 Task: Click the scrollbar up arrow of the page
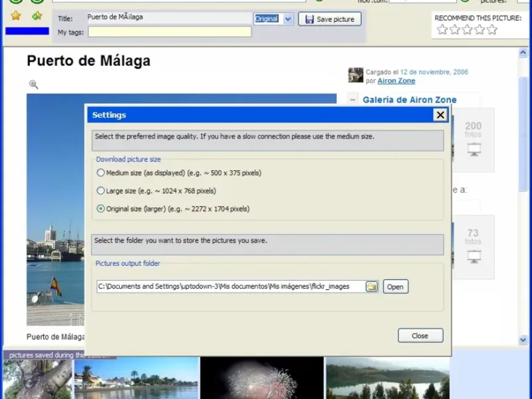(x=523, y=53)
